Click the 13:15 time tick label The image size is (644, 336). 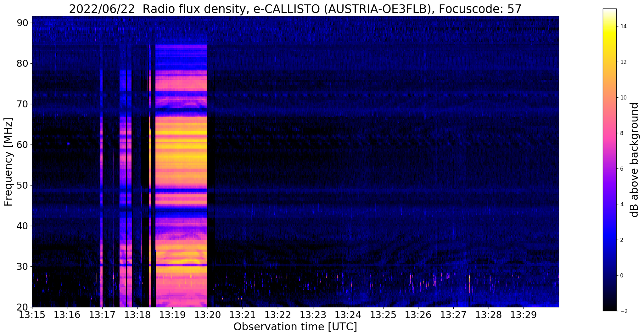pos(32,315)
